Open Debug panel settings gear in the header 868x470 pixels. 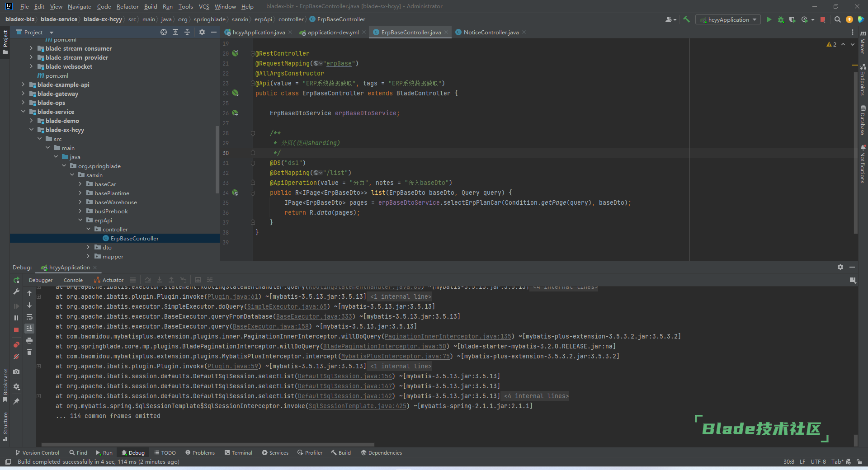point(840,267)
